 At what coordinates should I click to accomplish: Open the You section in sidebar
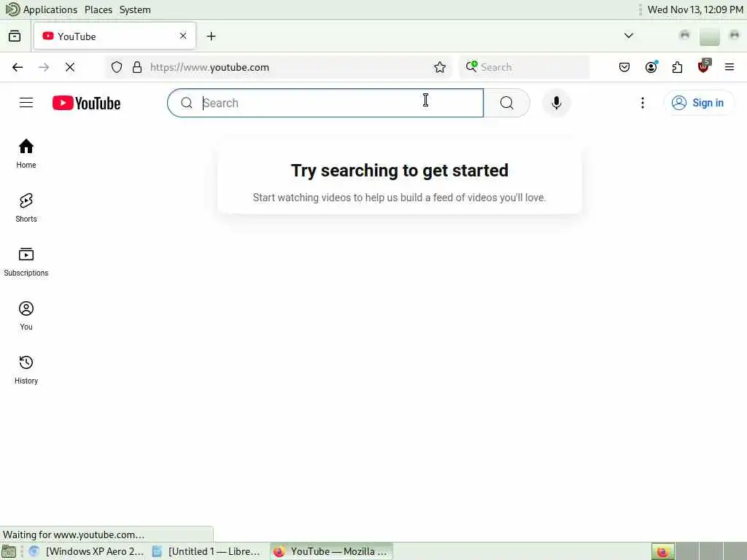coord(26,315)
